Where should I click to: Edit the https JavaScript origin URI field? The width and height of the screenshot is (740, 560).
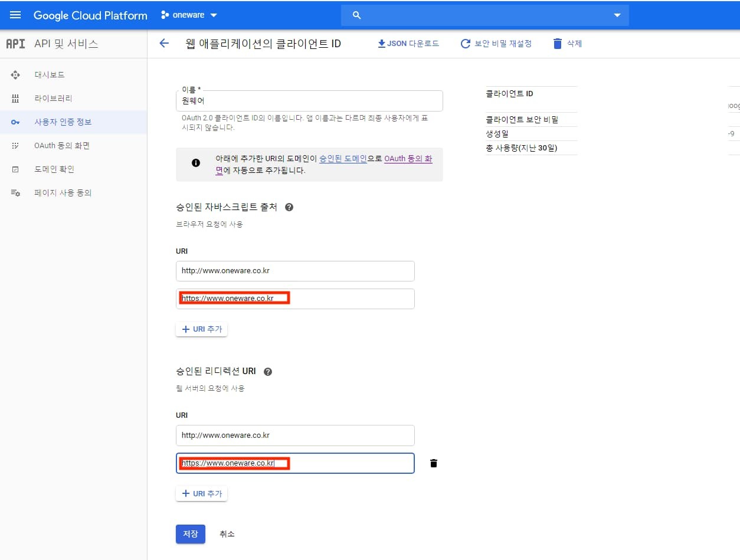[295, 299]
